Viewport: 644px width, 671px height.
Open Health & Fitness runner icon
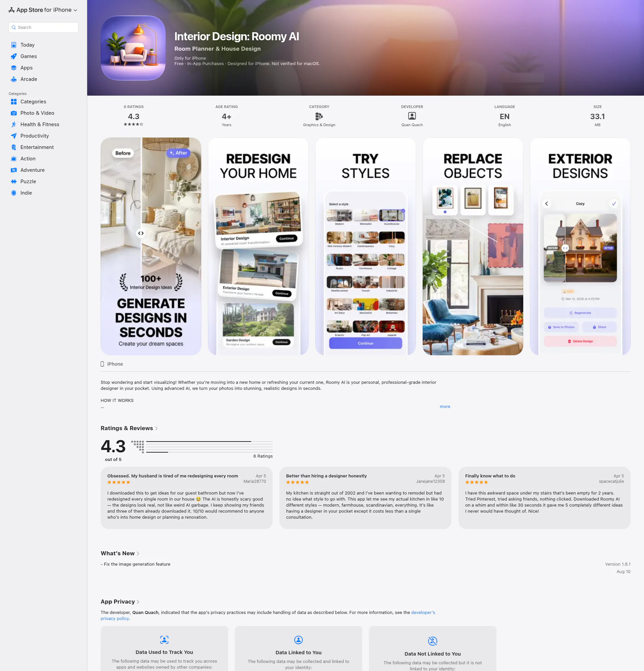[x=14, y=124]
